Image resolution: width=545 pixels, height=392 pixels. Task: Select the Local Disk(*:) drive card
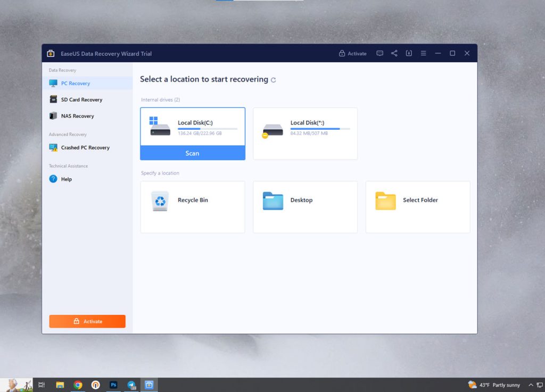coord(305,133)
